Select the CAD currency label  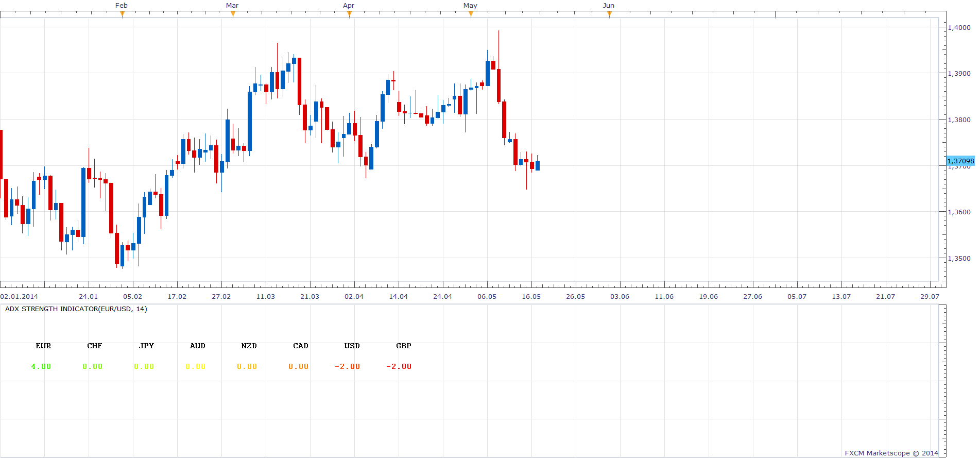click(301, 346)
